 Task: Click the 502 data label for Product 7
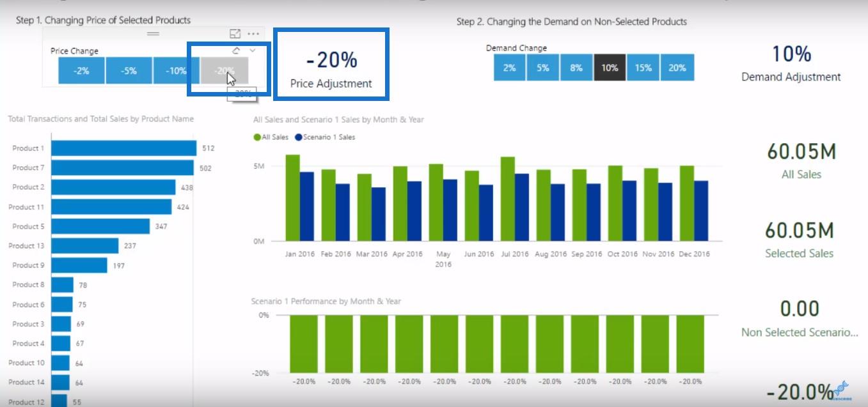205,168
